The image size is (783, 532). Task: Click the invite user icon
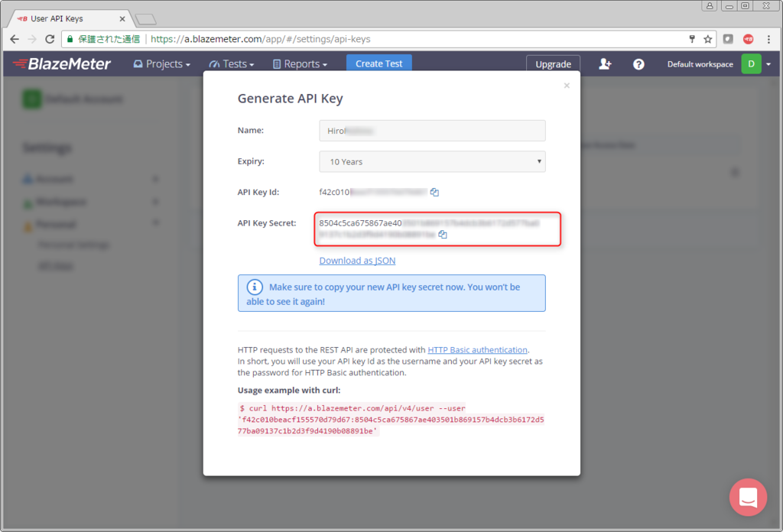[605, 64]
